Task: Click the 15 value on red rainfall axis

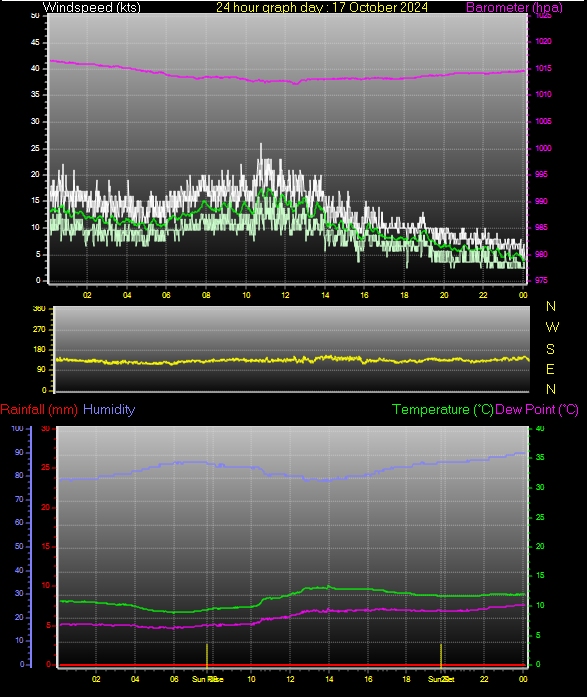Action: [x=46, y=546]
